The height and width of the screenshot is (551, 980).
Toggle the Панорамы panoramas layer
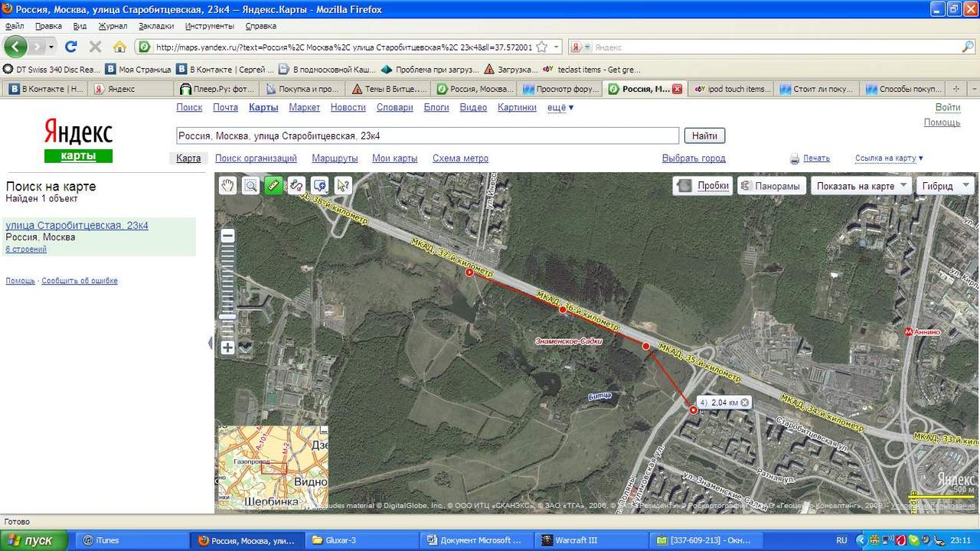point(771,186)
